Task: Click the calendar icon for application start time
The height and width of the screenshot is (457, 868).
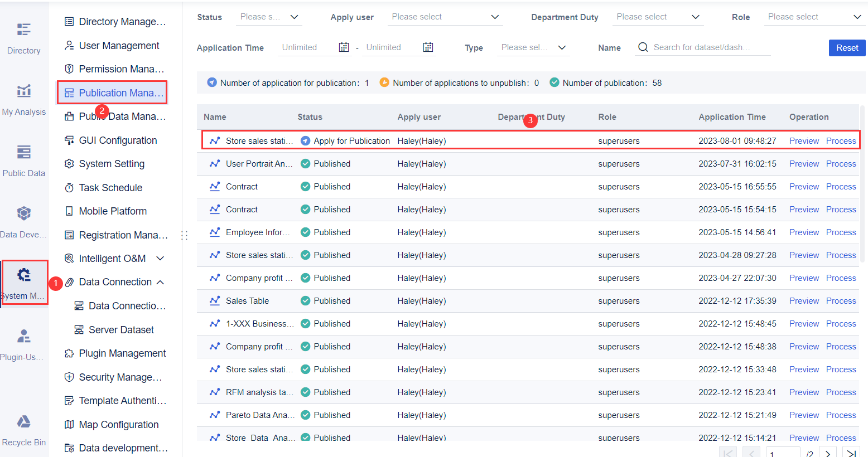Action: 344,47
